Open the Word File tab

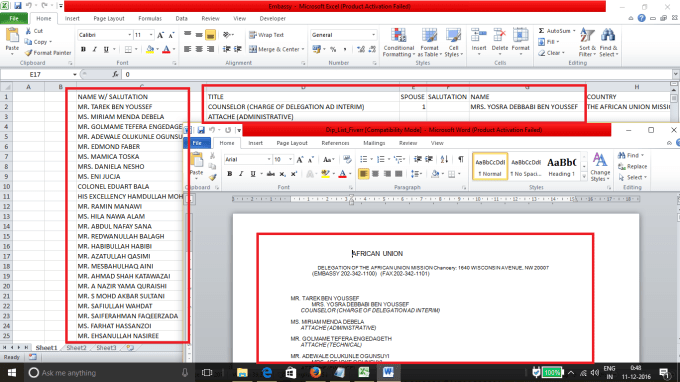(x=197, y=143)
